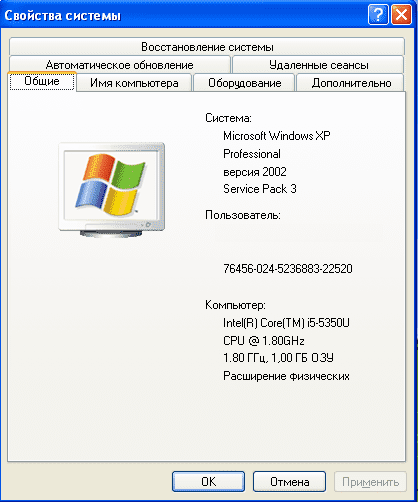The width and height of the screenshot is (418, 502).
Task: Switch to Имя компьютера tab
Action: (x=134, y=83)
